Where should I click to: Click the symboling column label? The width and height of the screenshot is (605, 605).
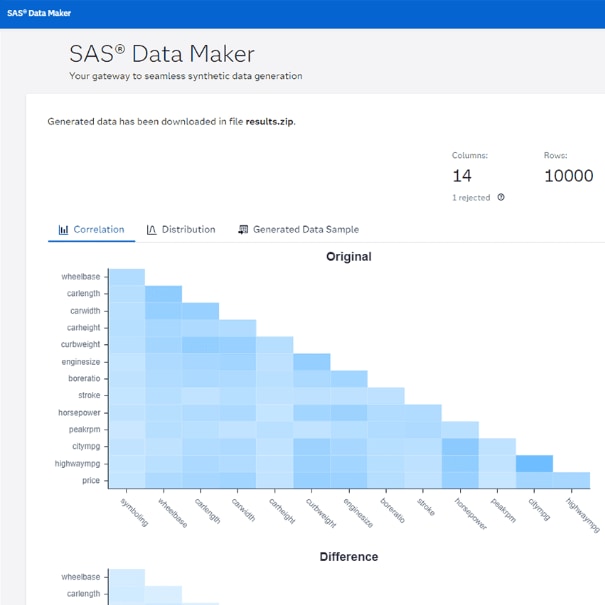point(134,512)
